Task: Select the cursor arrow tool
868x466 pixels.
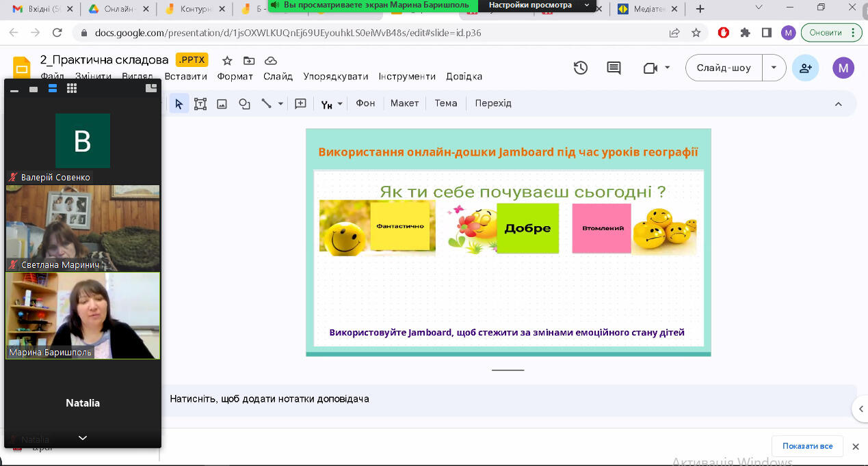Action: pyautogui.click(x=179, y=104)
